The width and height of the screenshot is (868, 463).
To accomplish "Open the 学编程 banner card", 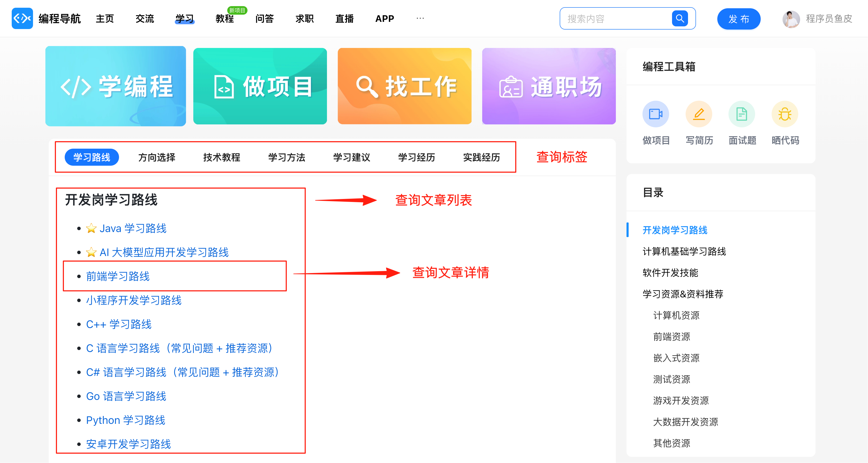I will pyautogui.click(x=116, y=86).
